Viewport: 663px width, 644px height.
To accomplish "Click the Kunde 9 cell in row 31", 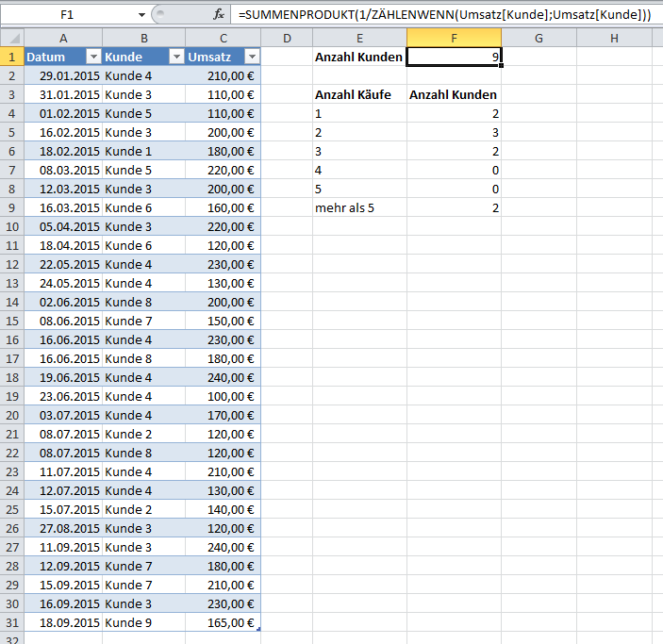I will click(143, 622).
